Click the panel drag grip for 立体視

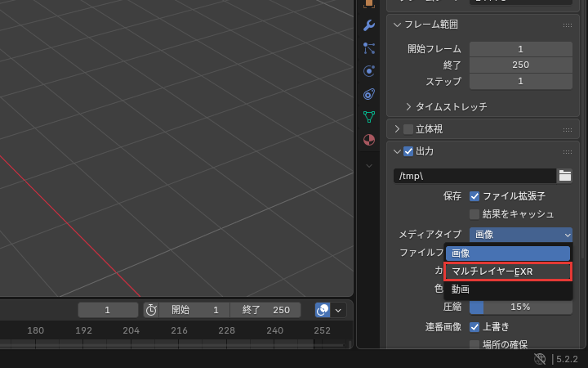[x=568, y=129]
